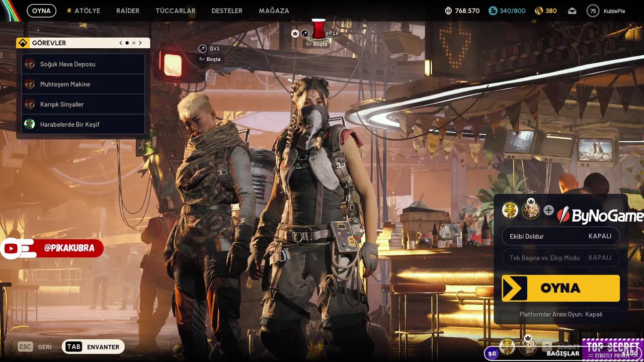Click the compass icon beside the crown

click(305, 33)
